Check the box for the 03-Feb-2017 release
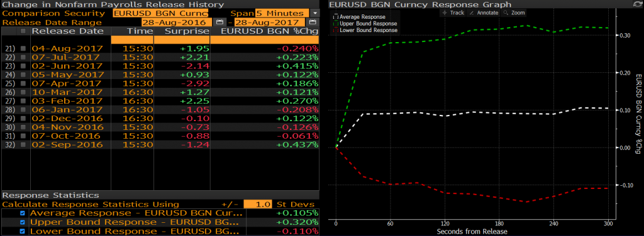This screenshot has height=236, width=644. pyautogui.click(x=23, y=101)
